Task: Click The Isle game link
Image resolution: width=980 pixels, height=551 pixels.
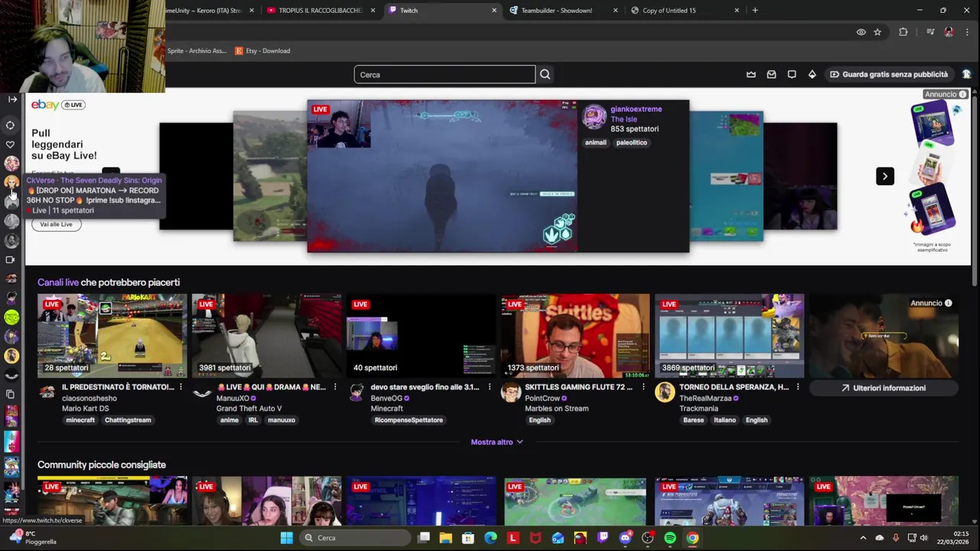Action: click(x=623, y=119)
